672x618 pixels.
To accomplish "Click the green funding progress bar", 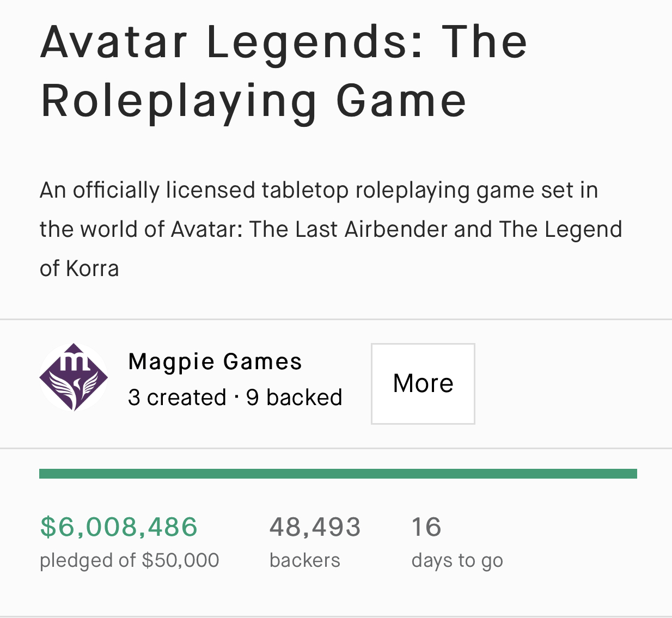I will click(338, 474).
